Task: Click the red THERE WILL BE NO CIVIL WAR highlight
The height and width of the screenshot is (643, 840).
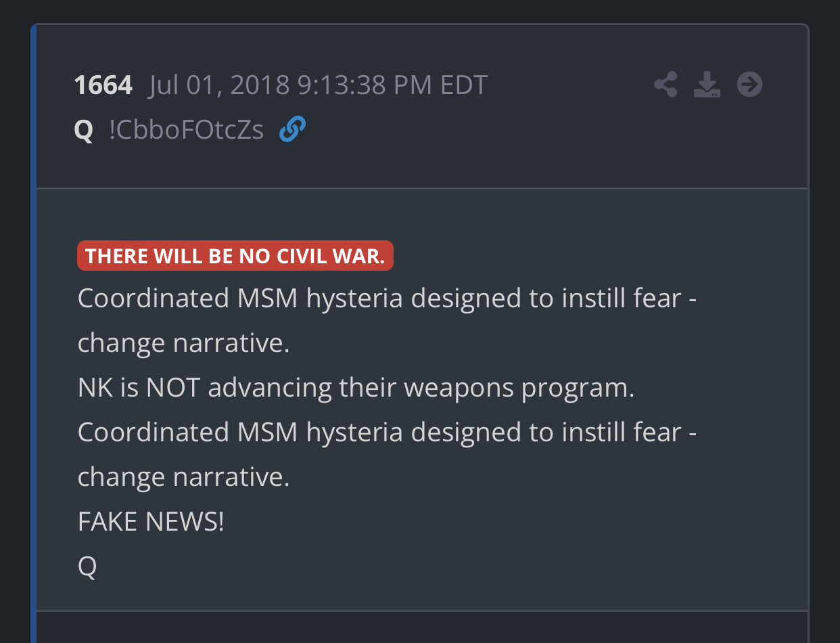Action: [235, 256]
